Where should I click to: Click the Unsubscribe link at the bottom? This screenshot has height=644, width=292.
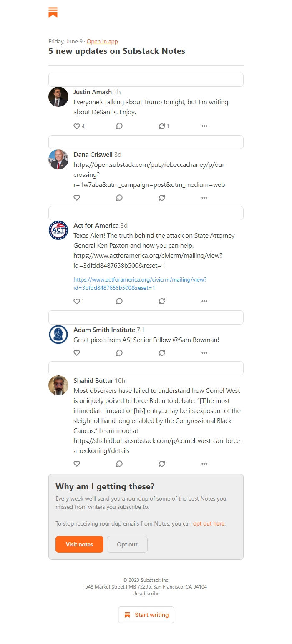coord(146,593)
